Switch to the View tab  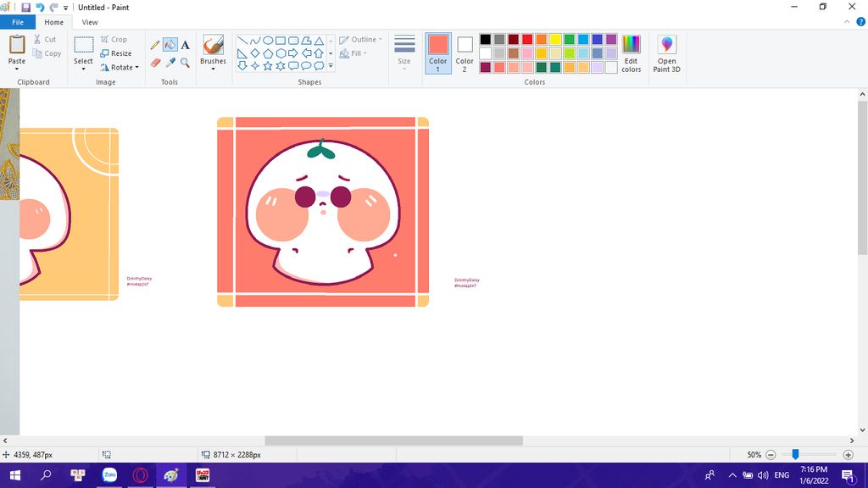pos(90,22)
